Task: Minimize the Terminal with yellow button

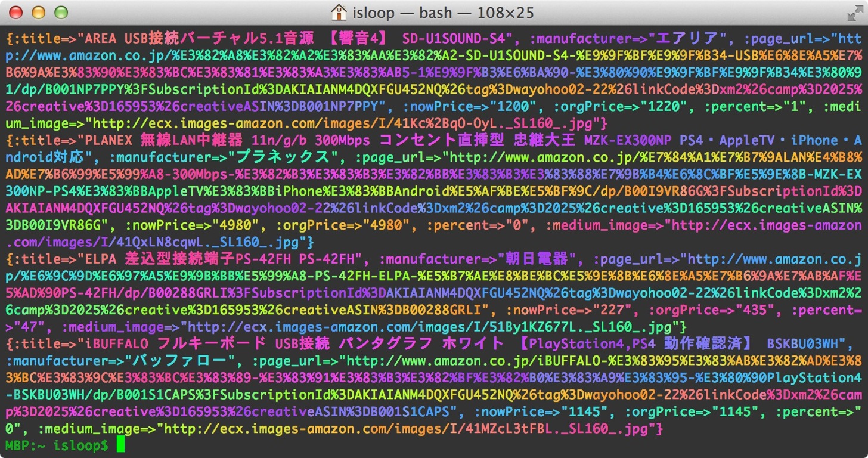Action: 38,12
